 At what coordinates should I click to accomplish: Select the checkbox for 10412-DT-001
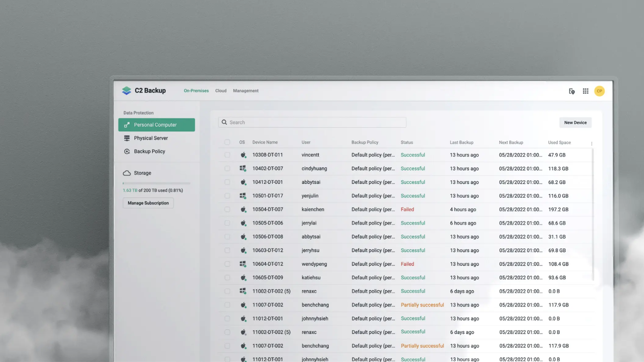click(227, 182)
